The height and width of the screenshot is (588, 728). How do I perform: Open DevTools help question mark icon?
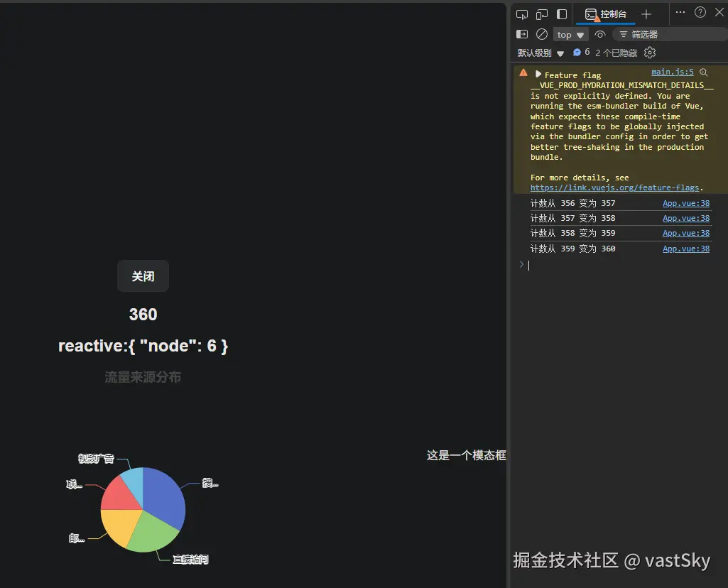pos(700,13)
